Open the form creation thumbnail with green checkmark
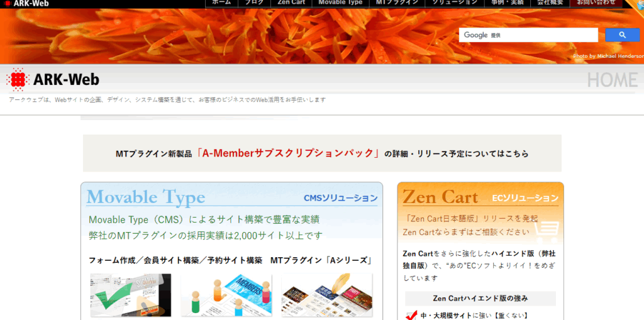The image size is (644, 320). click(x=131, y=295)
